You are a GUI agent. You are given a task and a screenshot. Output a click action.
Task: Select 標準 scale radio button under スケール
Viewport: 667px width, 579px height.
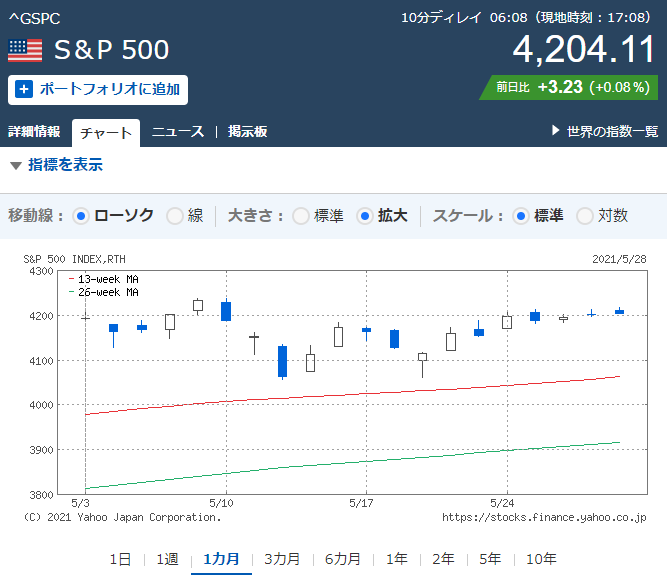tap(521, 216)
